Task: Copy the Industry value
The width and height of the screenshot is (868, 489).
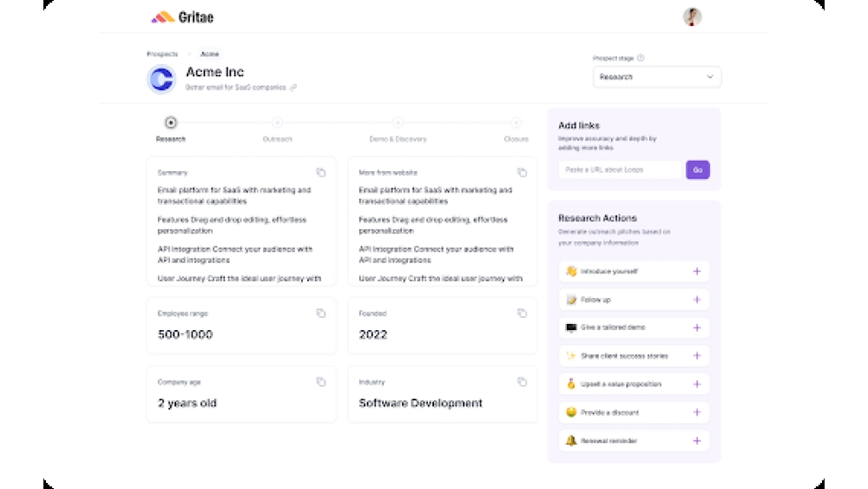Action: 522,382
